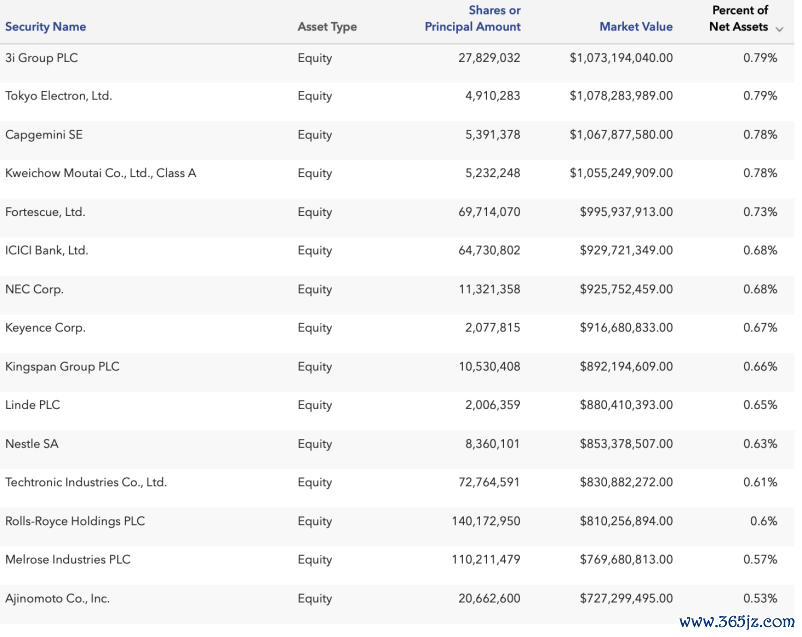Sort by Market Value column header
802x637 pixels.
coord(636,27)
